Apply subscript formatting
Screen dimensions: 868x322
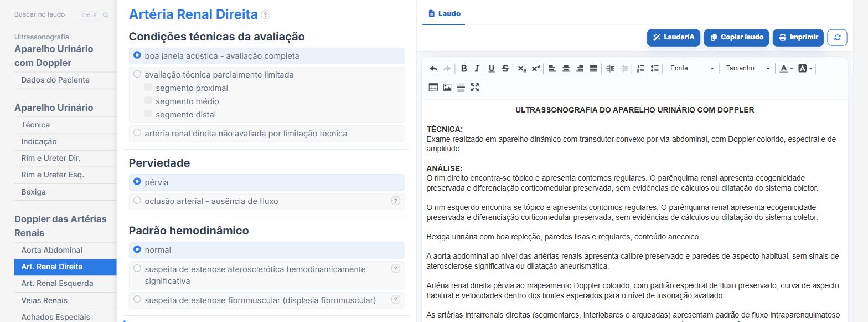click(x=521, y=68)
